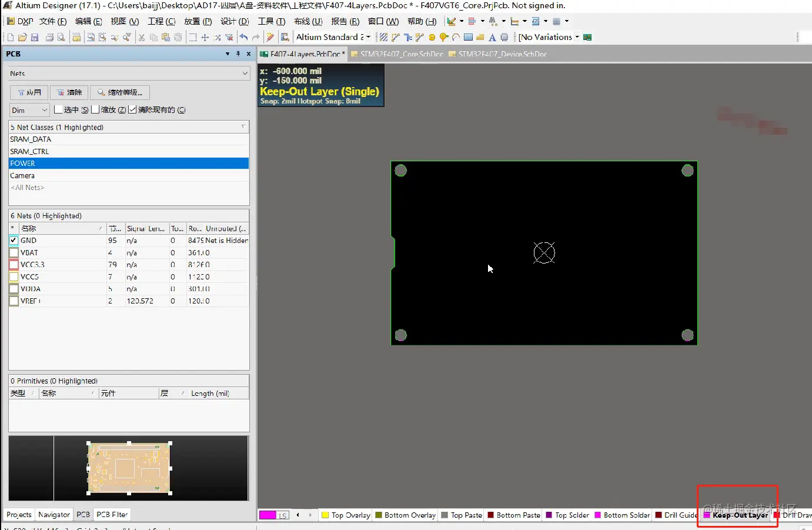Image resolution: width=812 pixels, height=530 pixels.
Task: Open the 文件 (F) menu
Action: coord(53,21)
